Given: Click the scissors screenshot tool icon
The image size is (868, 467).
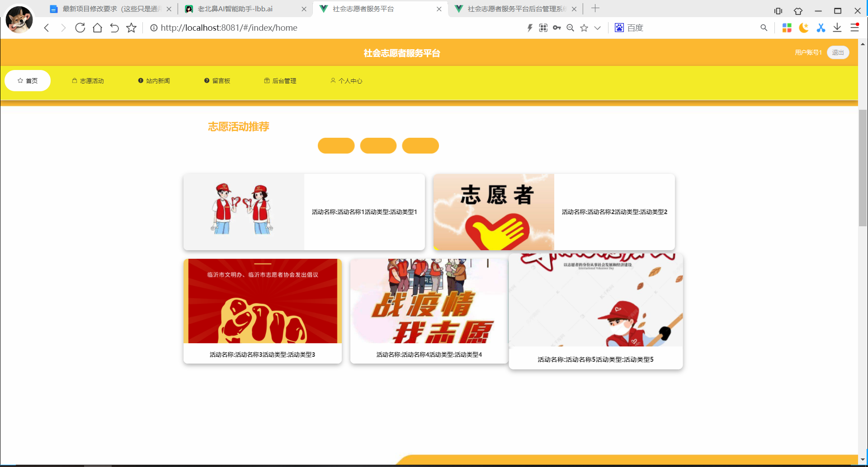Looking at the screenshot, I should tap(821, 28).
